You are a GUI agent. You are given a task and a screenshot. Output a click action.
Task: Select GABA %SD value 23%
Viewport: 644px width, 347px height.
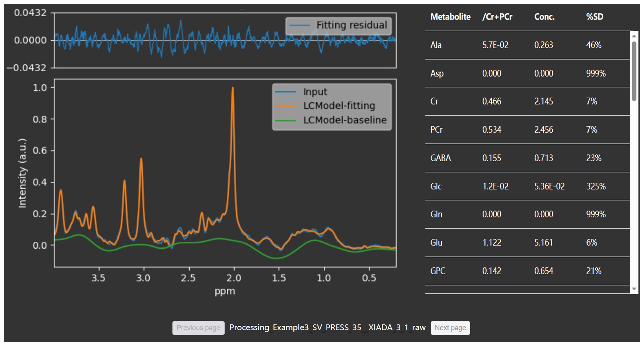(x=594, y=158)
